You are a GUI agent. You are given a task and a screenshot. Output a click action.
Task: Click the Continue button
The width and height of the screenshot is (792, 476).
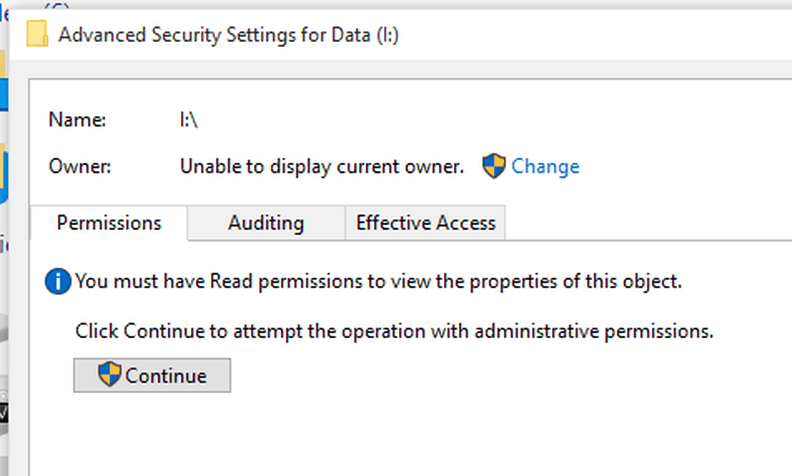pos(152,375)
